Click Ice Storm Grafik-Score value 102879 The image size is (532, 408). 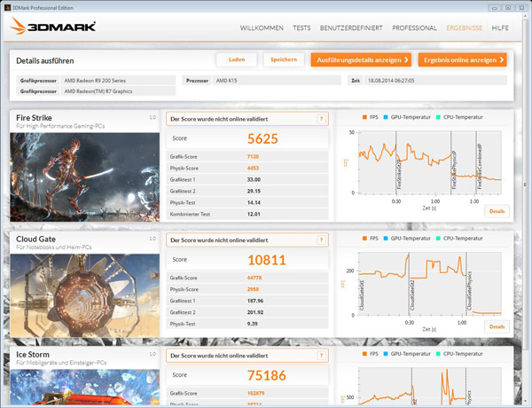point(256,393)
